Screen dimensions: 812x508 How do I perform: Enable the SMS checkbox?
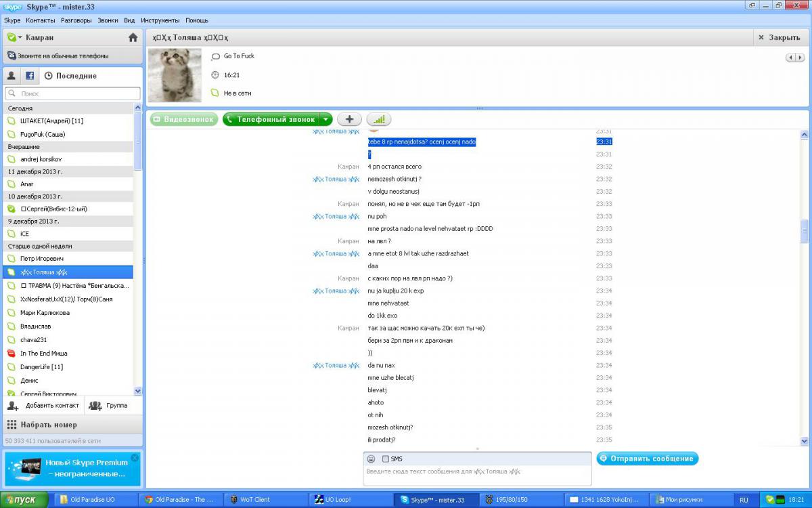click(x=386, y=459)
